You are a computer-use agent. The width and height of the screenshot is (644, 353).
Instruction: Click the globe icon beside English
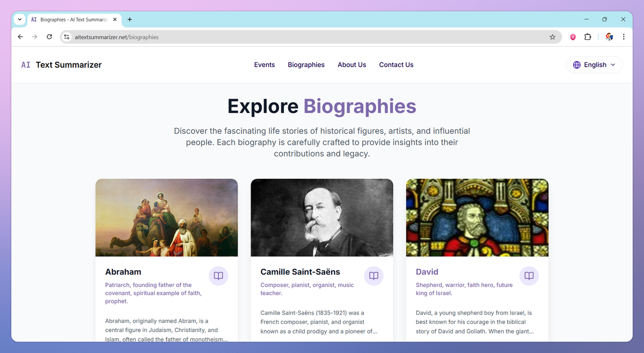(x=577, y=65)
